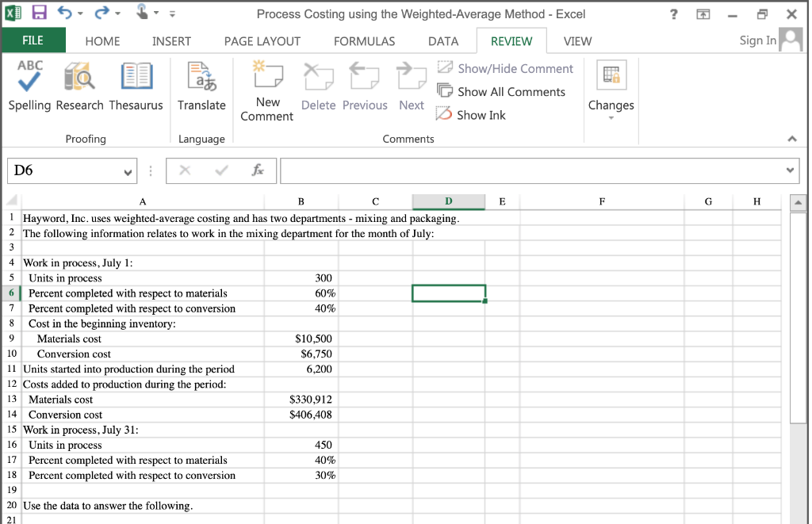Open the Undo history dropdown arrow
This screenshot has height=524, width=812.
[80, 13]
